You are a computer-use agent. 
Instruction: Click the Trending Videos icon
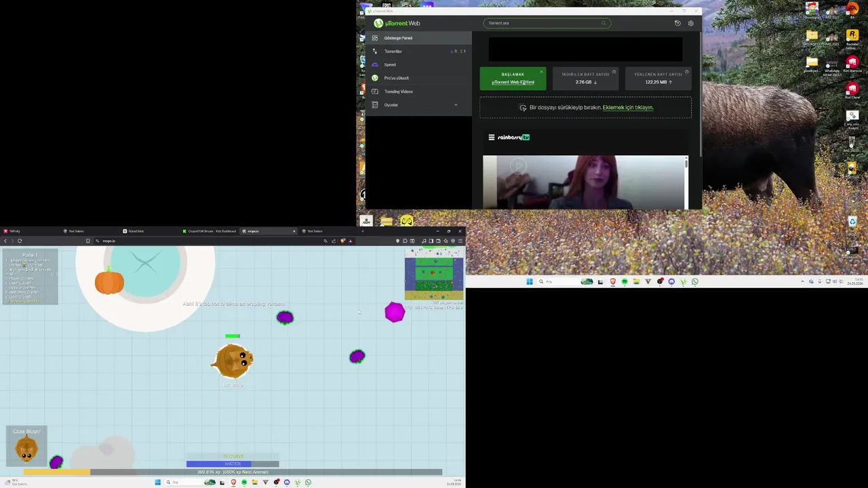[x=375, y=91]
